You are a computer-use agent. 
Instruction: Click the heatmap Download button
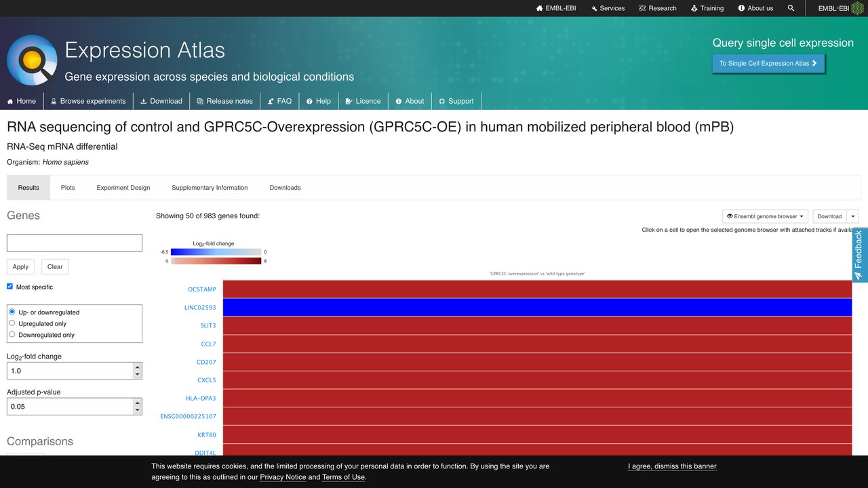tap(829, 216)
